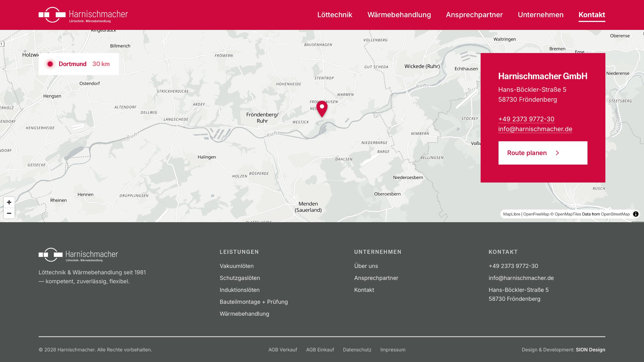The image size is (644, 362).
Task: Click the footer tagline about Löttechnik seit 1981
Action: (x=92, y=277)
